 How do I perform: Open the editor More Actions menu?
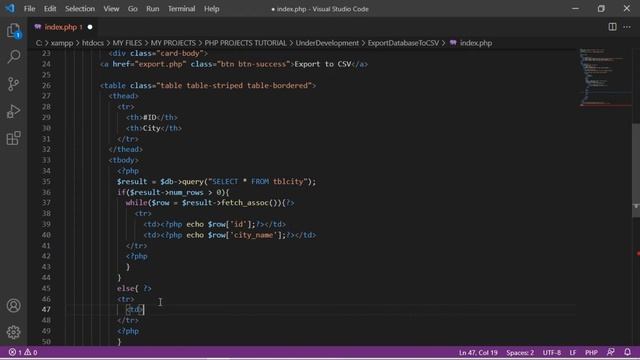627,27
